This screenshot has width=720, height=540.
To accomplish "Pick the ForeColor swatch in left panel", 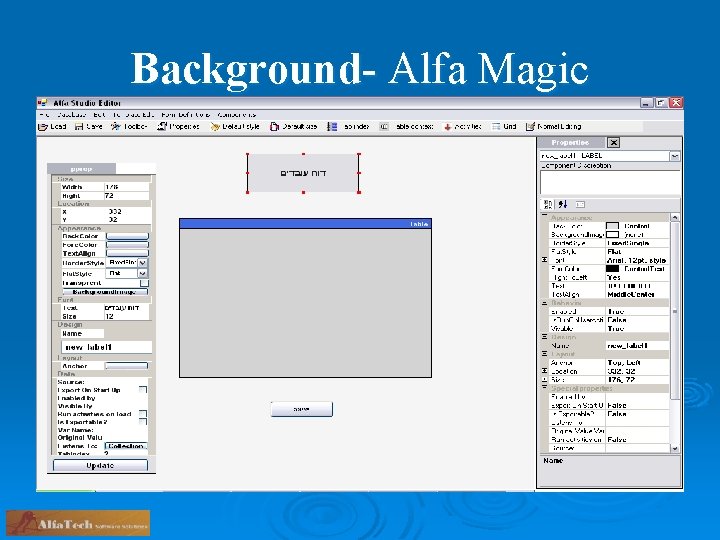I will (127, 245).
